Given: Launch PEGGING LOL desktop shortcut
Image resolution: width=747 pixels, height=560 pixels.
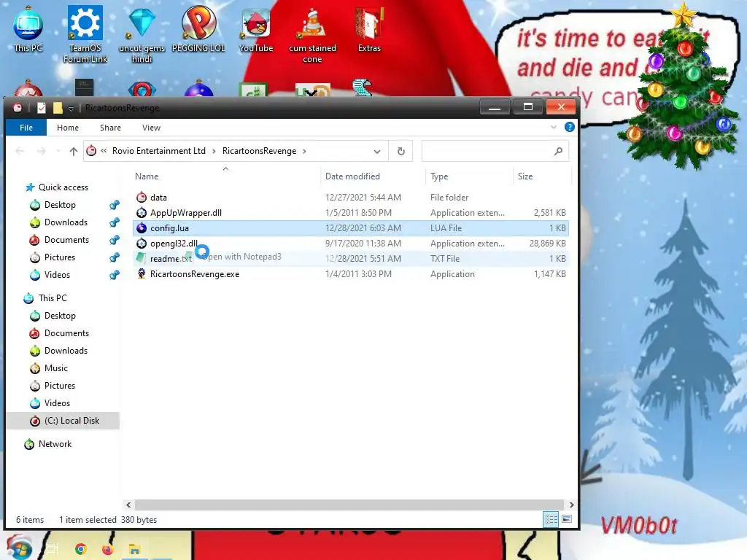Looking at the screenshot, I should 198,28.
